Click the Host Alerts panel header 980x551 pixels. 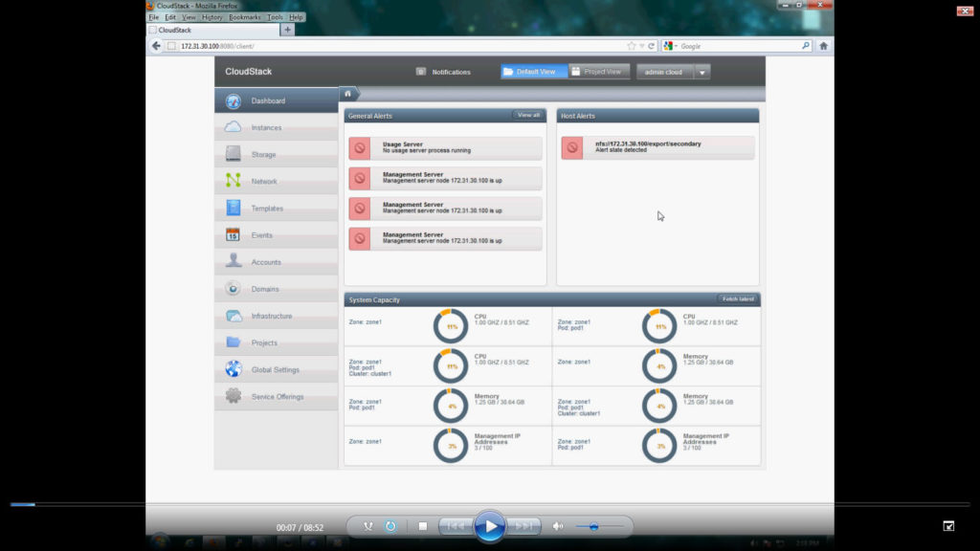tap(657, 116)
